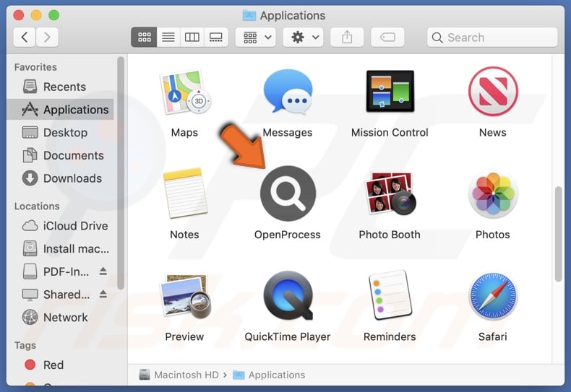The image size is (571, 392).
Task: Open the Maps application icon
Action: [x=184, y=92]
